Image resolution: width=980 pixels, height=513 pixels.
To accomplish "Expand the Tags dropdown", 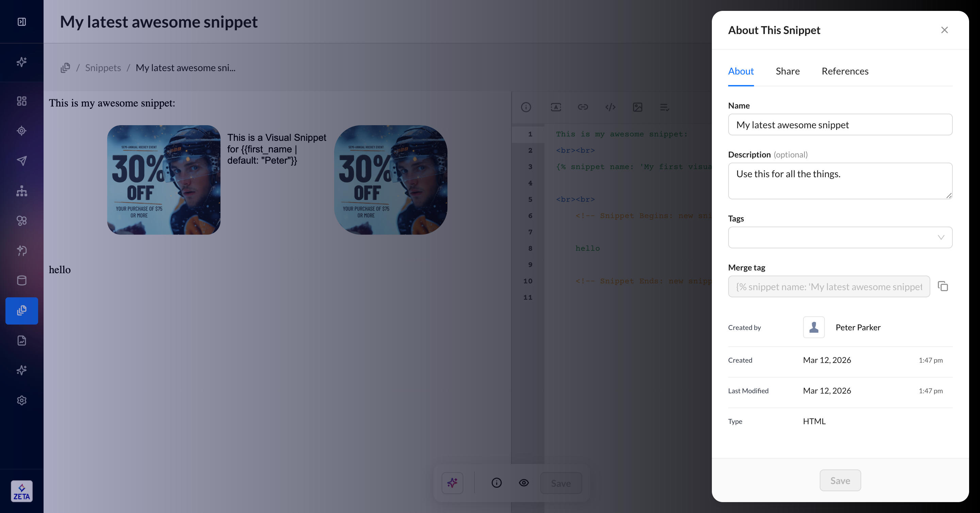I will coord(840,237).
